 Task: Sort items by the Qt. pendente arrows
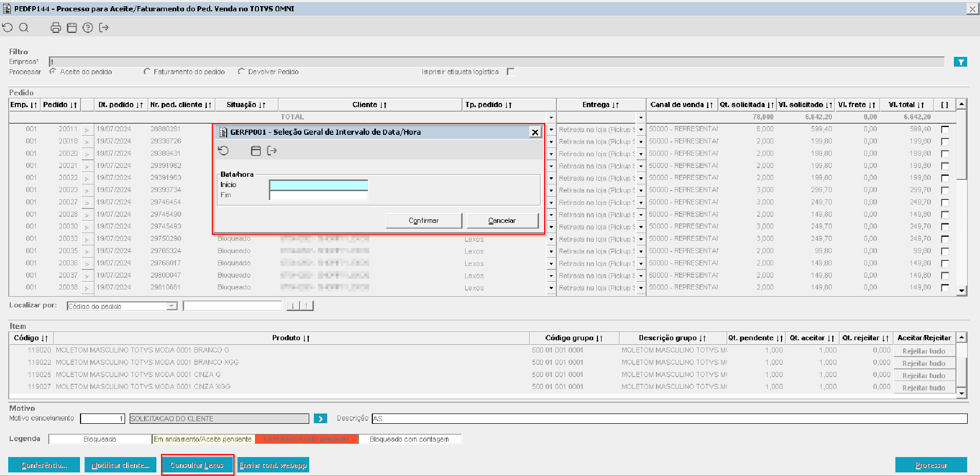(779, 338)
